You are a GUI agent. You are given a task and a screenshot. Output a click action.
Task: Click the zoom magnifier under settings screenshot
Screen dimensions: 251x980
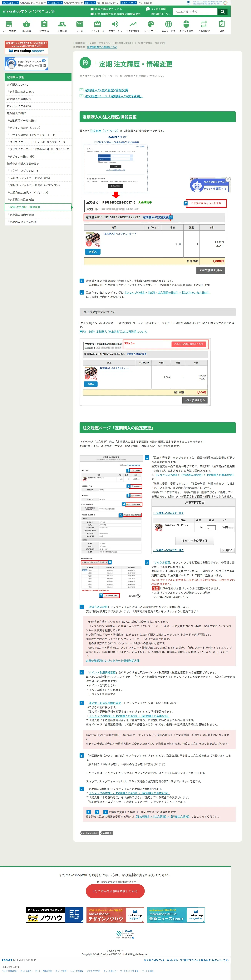pos(138,595)
